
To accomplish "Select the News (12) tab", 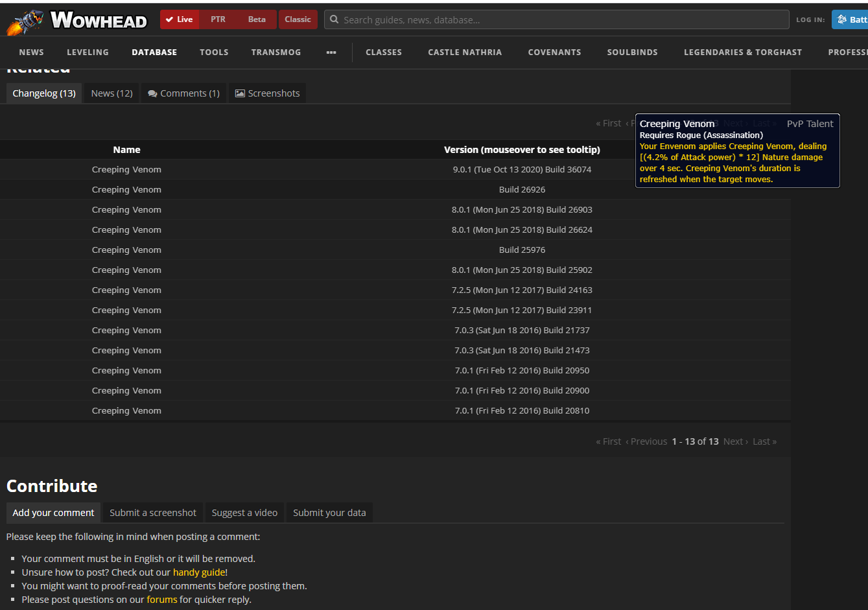I will click(112, 93).
